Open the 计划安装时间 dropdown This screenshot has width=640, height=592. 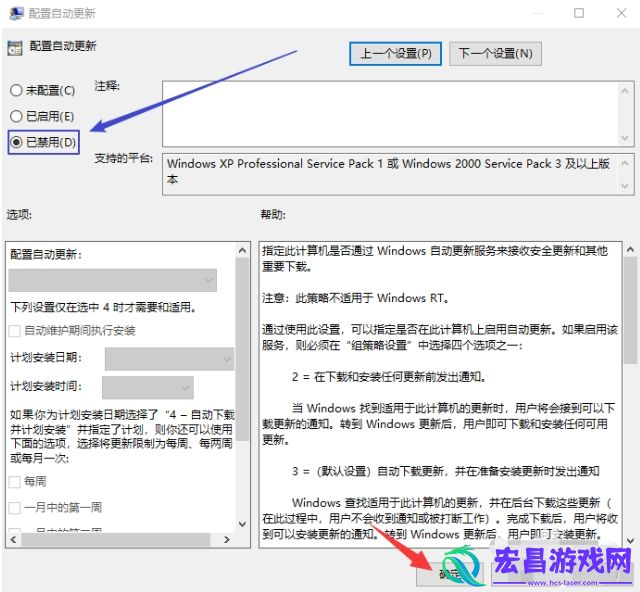[x=148, y=387]
